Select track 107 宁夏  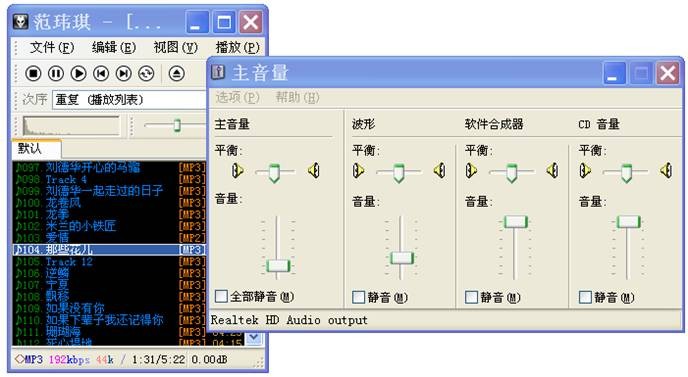(x=109, y=285)
